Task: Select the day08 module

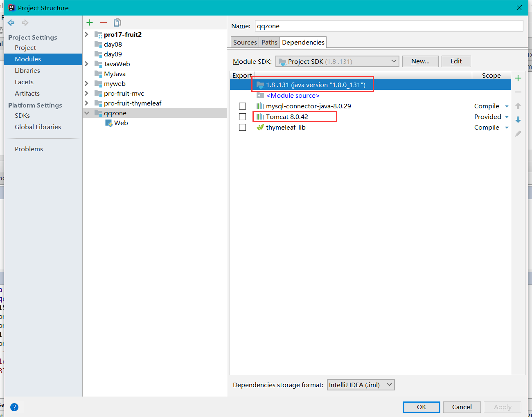Action: click(x=113, y=45)
